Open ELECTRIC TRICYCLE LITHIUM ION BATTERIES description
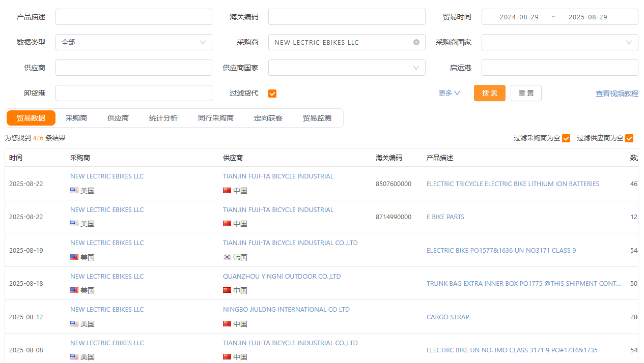 513,184
